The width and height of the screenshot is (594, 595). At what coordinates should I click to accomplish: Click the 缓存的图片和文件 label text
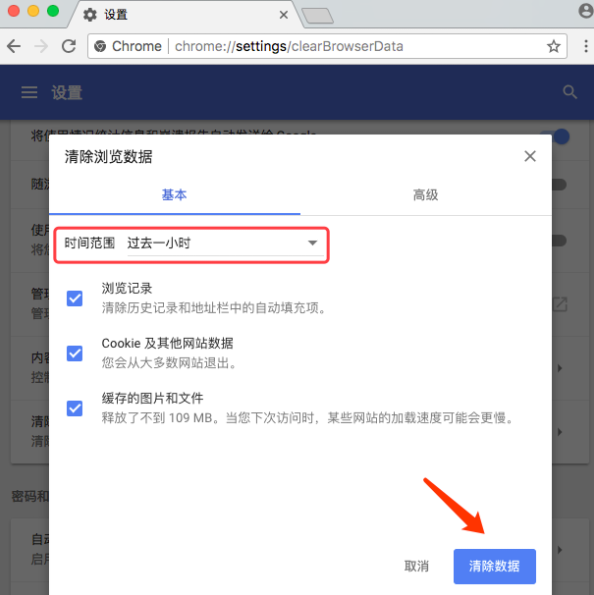(152, 398)
